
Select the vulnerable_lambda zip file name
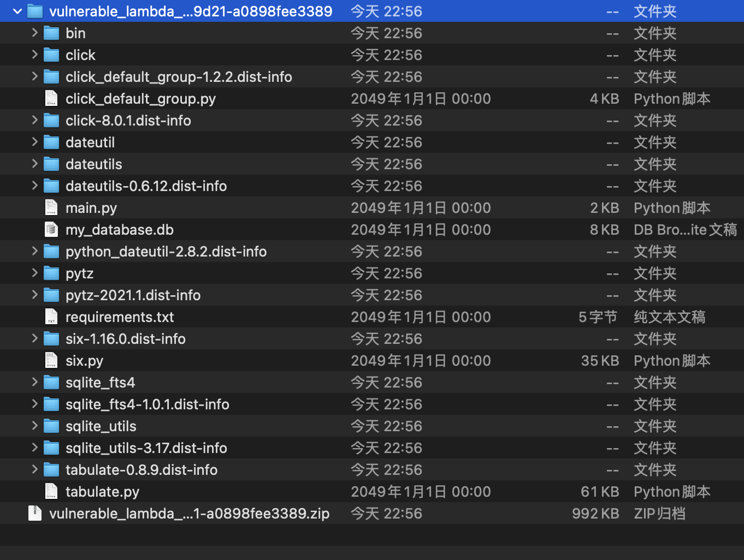189,514
